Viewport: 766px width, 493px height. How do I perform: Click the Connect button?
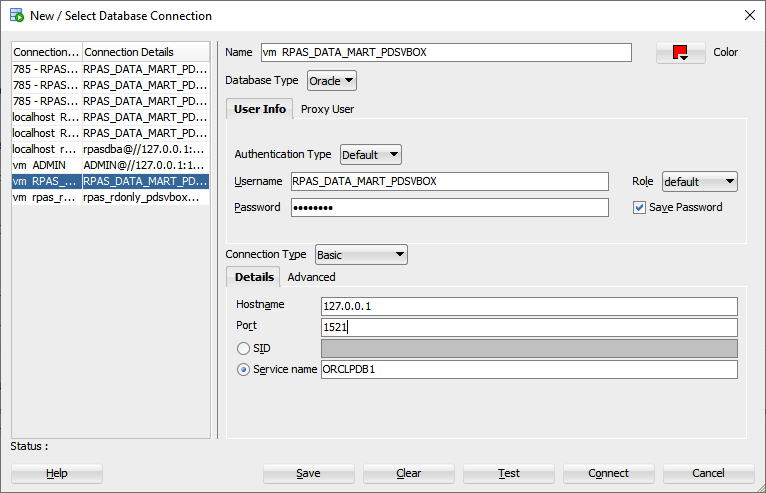(608, 473)
